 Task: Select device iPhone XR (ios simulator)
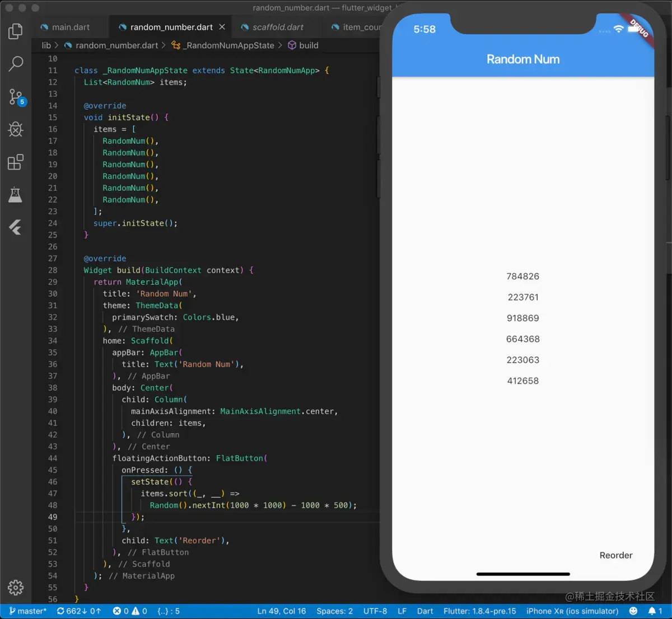pyautogui.click(x=572, y=611)
